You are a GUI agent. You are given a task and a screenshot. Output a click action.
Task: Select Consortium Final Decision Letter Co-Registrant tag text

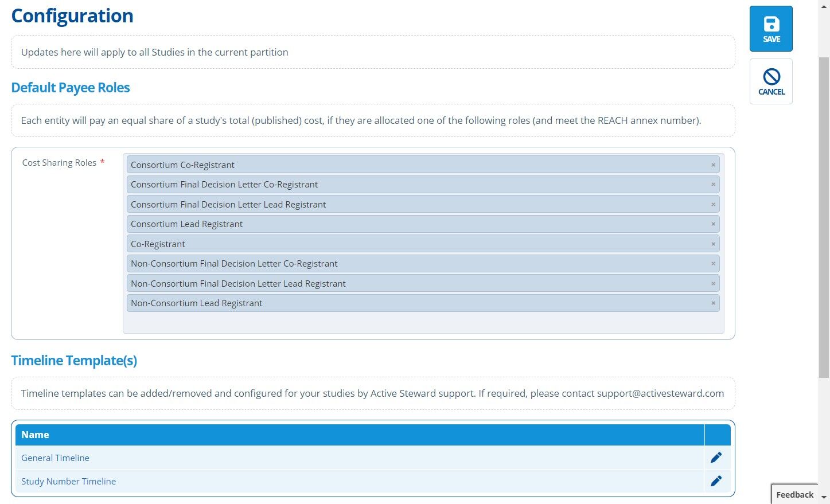(x=224, y=185)
